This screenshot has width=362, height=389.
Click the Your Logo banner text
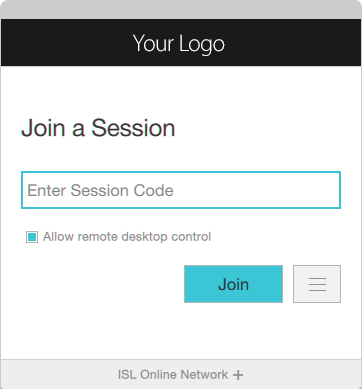tap(179, 44)
